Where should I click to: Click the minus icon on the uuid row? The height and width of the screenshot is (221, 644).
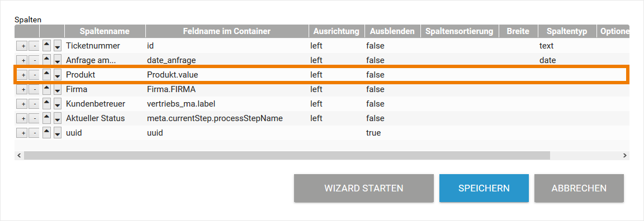(35, 133)
